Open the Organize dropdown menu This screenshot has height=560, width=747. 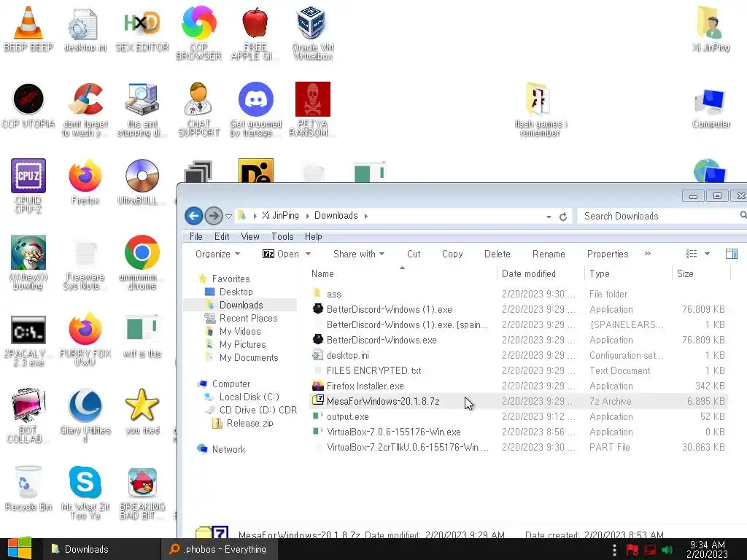(217, 254)
